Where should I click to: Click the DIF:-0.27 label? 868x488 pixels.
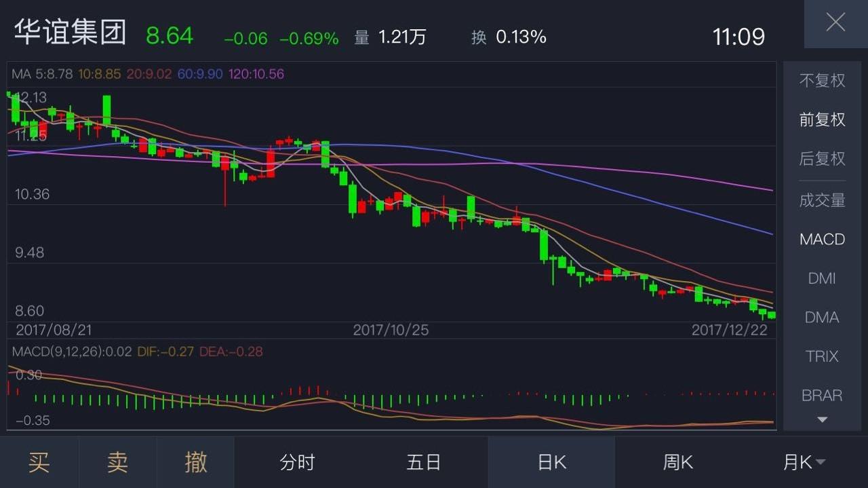(x=165, y=352)
